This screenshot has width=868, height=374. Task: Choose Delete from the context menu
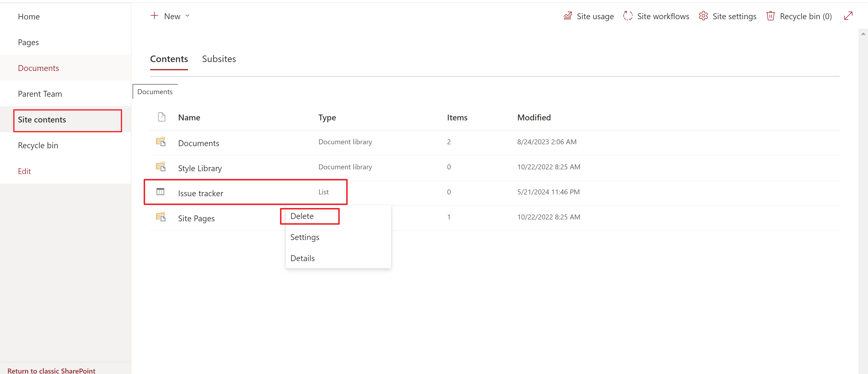point(302,216)
